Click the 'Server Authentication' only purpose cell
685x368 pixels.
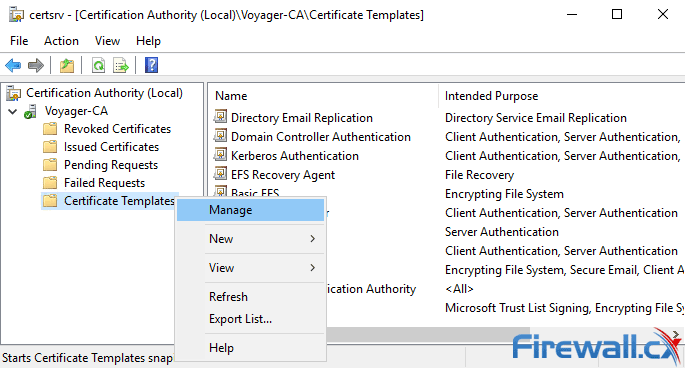coord(502,232)
